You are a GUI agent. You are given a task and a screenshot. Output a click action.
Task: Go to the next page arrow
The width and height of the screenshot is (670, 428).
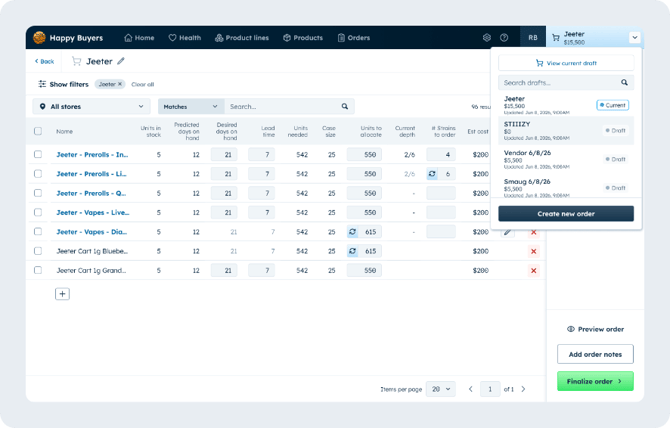point(523,389)
